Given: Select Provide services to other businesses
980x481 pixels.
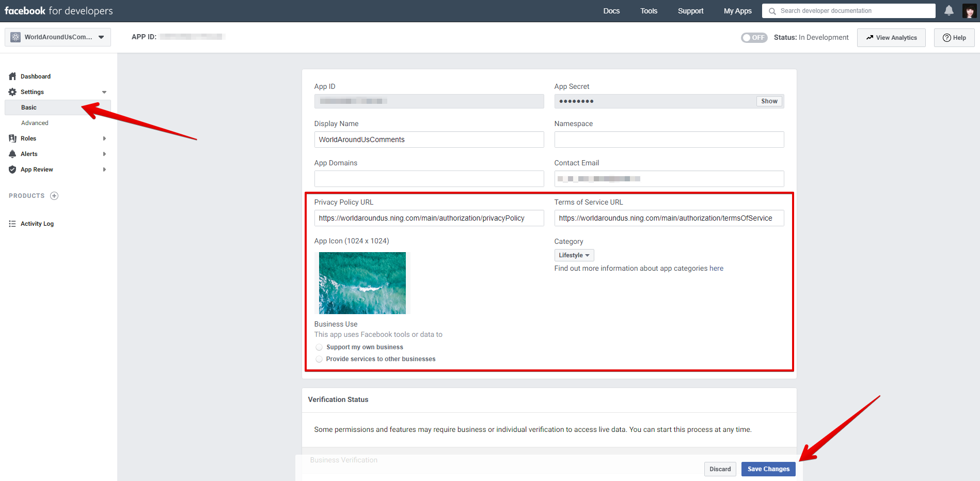Looking at the screenshot, I should [319, 359].
